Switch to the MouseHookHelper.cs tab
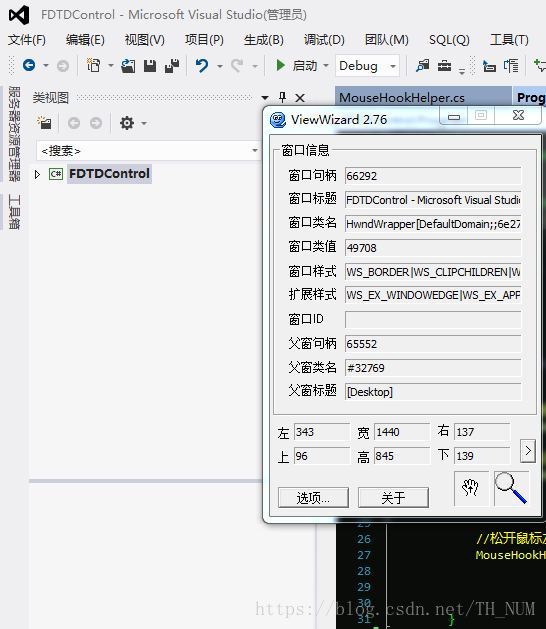The width and height of the screenshot is (546, 629). tap(402, 97)
